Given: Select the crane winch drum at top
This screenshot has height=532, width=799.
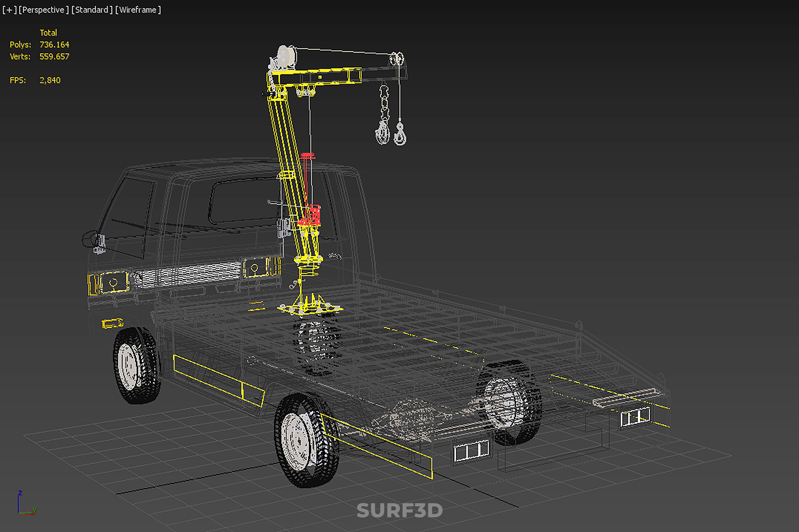Looking at the screenshot, I should tap(285, 57).
